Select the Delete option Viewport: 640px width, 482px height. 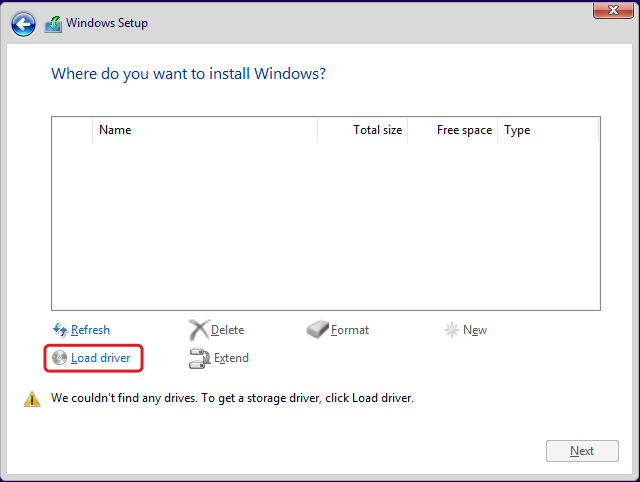[x=227, y=330]
